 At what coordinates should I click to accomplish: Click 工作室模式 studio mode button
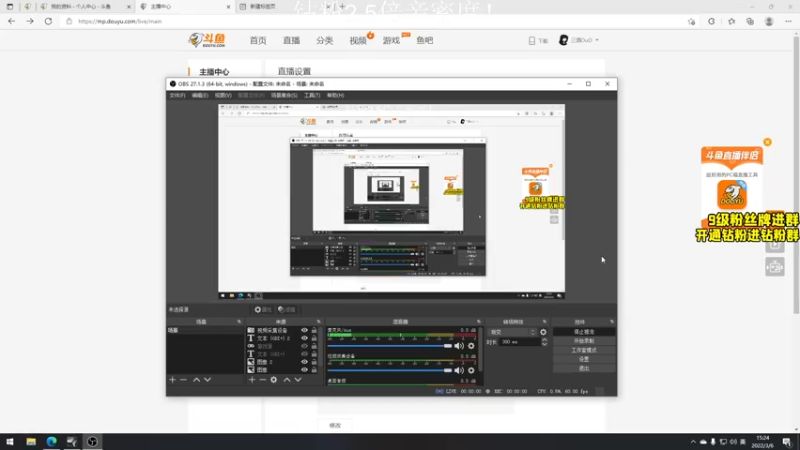(584, 350)
